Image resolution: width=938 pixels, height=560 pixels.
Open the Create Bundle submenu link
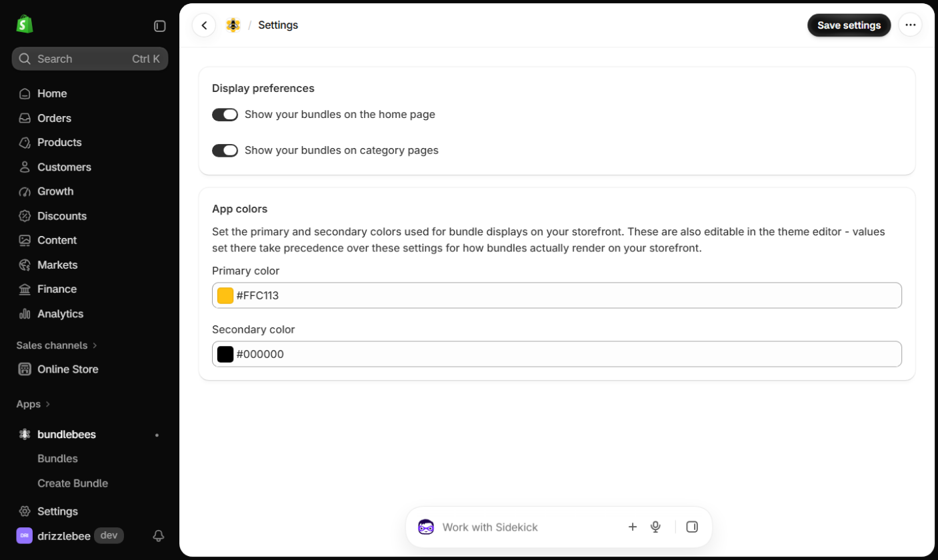click(x=73, y=483)
